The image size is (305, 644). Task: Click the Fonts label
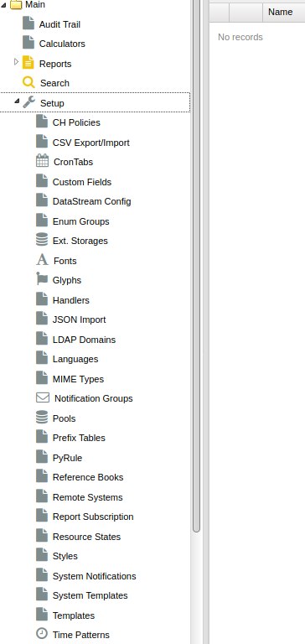pyautogui.click(x=65, y=261)
